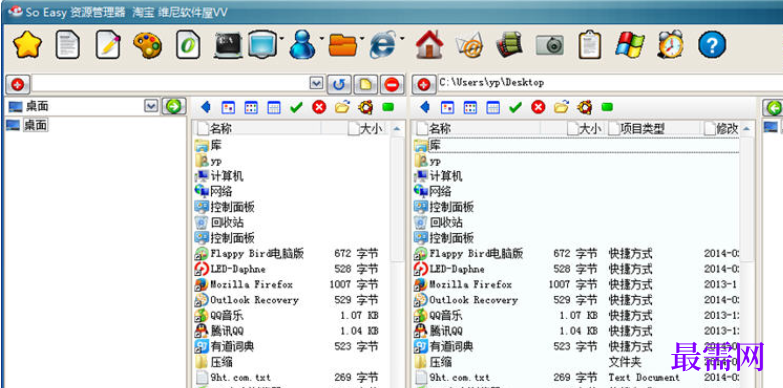Open dropdown arrow next to user figure icon
The image size is (783, 388).
coord(322,39)
